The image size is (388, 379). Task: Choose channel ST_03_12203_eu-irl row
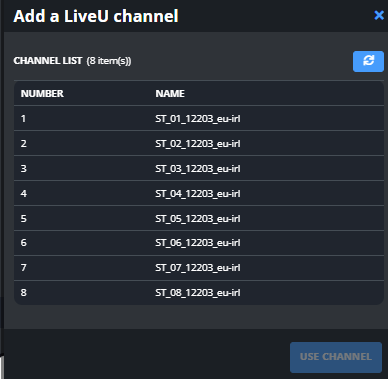(199, 168)
